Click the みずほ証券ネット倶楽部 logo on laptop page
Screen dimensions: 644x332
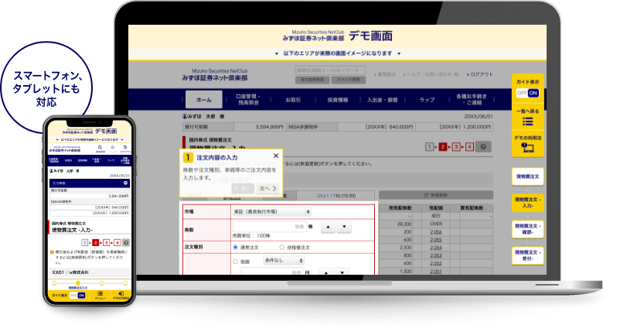tap(215, 75)
